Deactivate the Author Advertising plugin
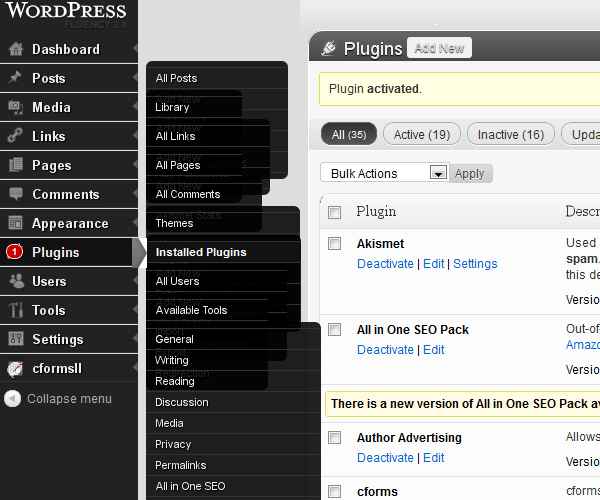The image size is (600, 500). click(385, 458)
